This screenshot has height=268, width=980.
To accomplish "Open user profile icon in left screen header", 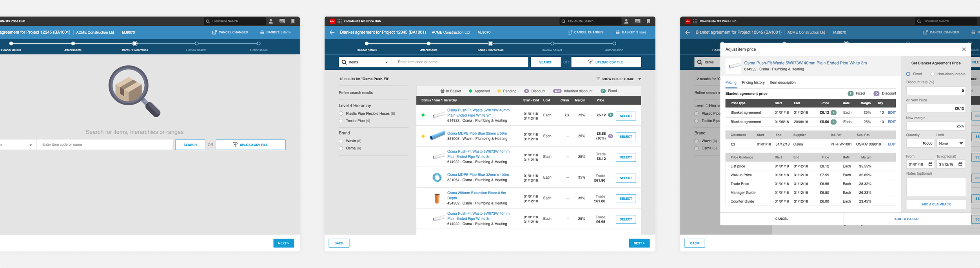I will coord(270,21).
